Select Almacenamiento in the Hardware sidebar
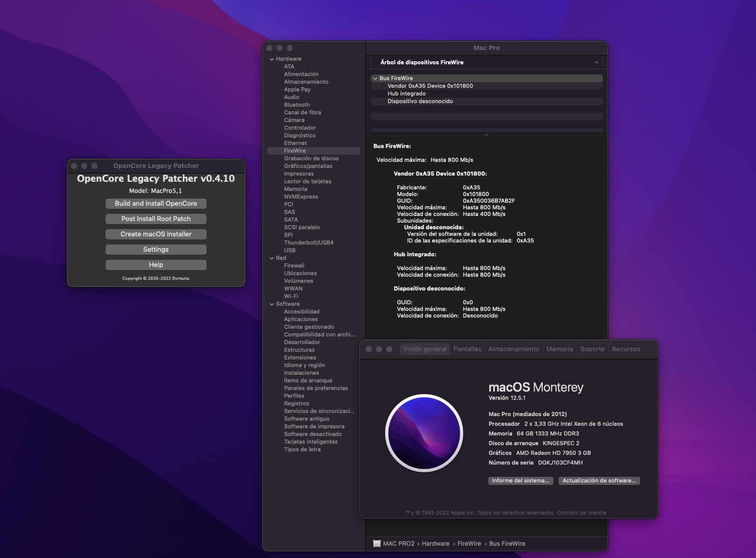The height and width of the screenshot is (558, 756). [x=306, y=82]
